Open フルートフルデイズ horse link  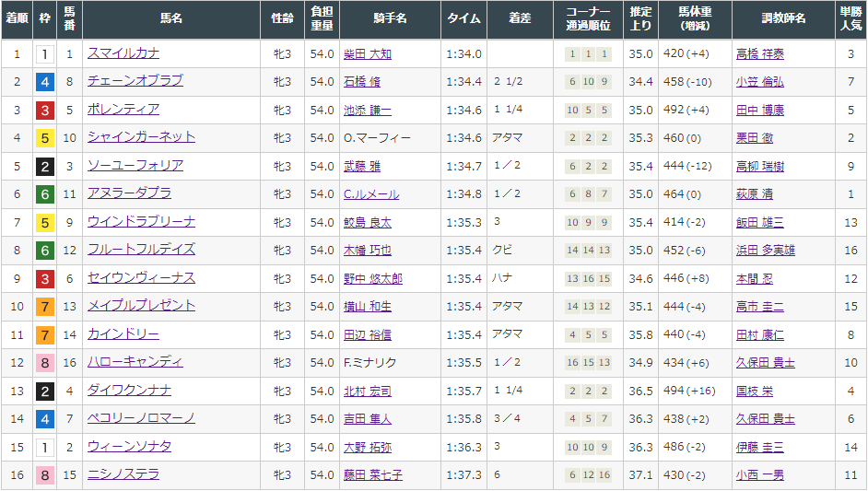click(x=141, y=249)
